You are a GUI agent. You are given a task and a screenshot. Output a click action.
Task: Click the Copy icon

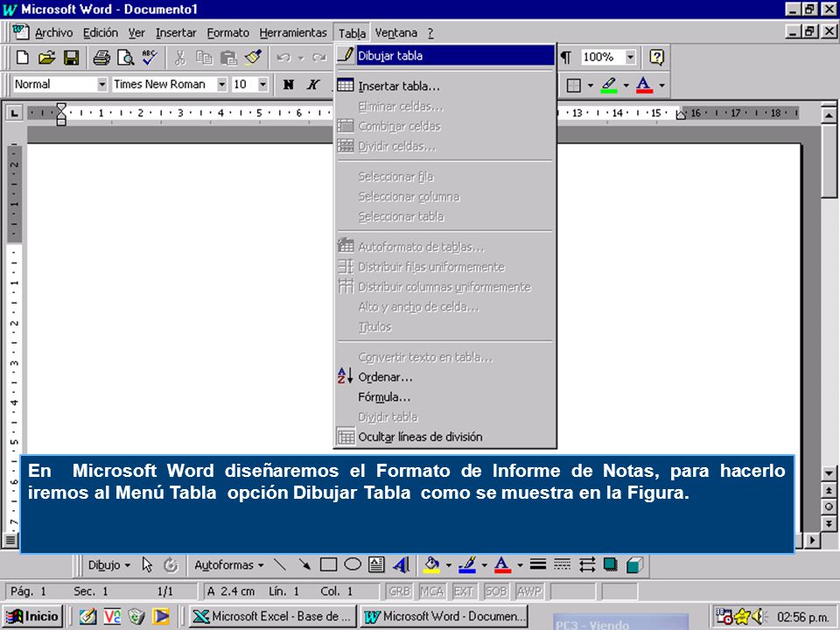pyautogui.click(x=204, y=58)
